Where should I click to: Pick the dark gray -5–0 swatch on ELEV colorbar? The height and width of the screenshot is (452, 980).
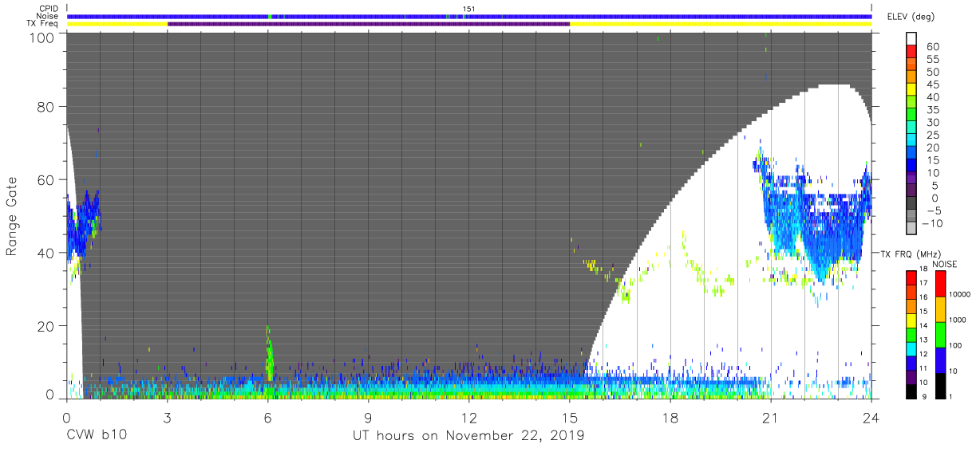(x=912, y=204)
